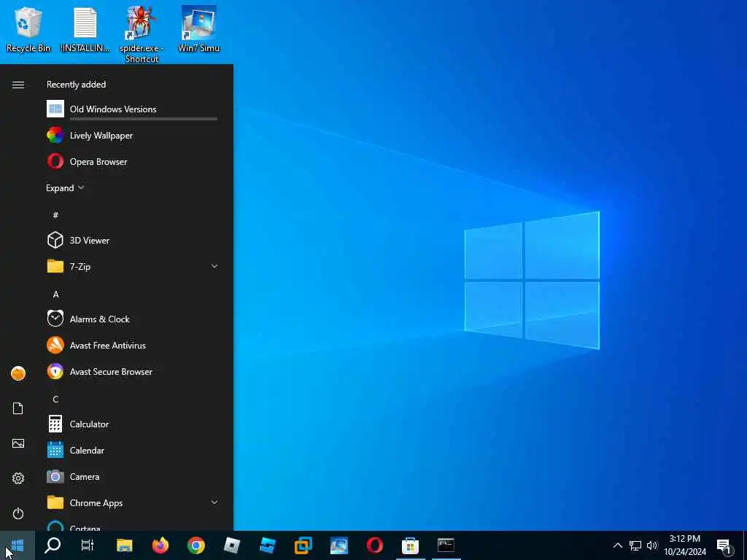Open network status tray icon
The image size is (747, 560).
635,545
